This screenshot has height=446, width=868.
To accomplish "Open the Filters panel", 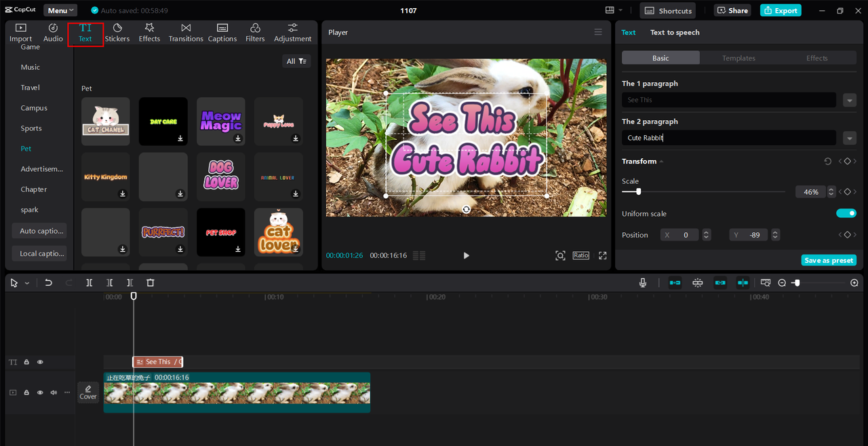I will coord(255,33).
